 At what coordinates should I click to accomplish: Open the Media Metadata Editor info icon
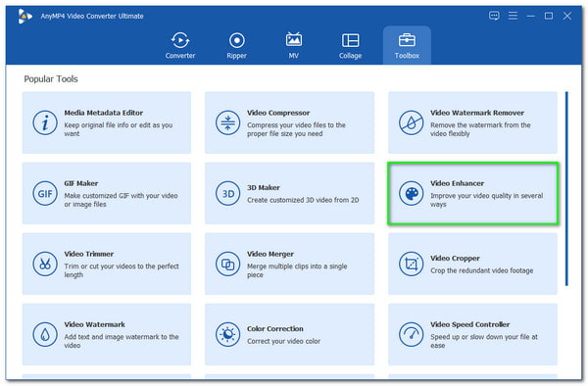point(45,122)
